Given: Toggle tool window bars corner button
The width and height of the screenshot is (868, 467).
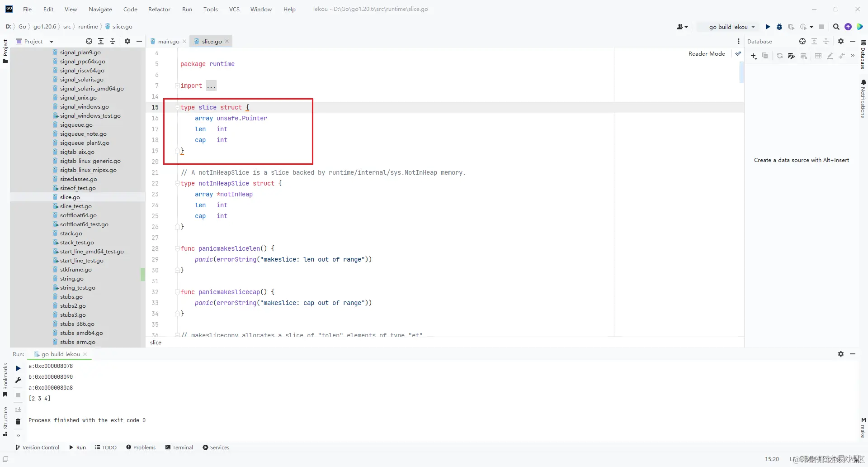Looking at the screenshot, I should (5, 459).
